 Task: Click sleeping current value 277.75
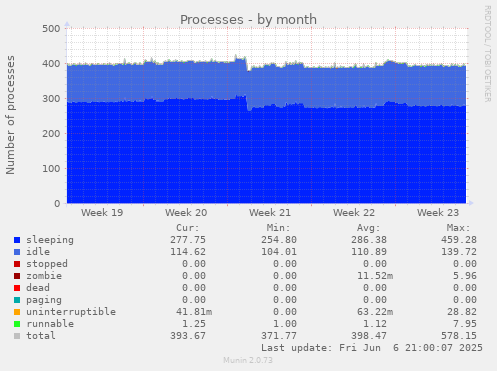(188, 240)
